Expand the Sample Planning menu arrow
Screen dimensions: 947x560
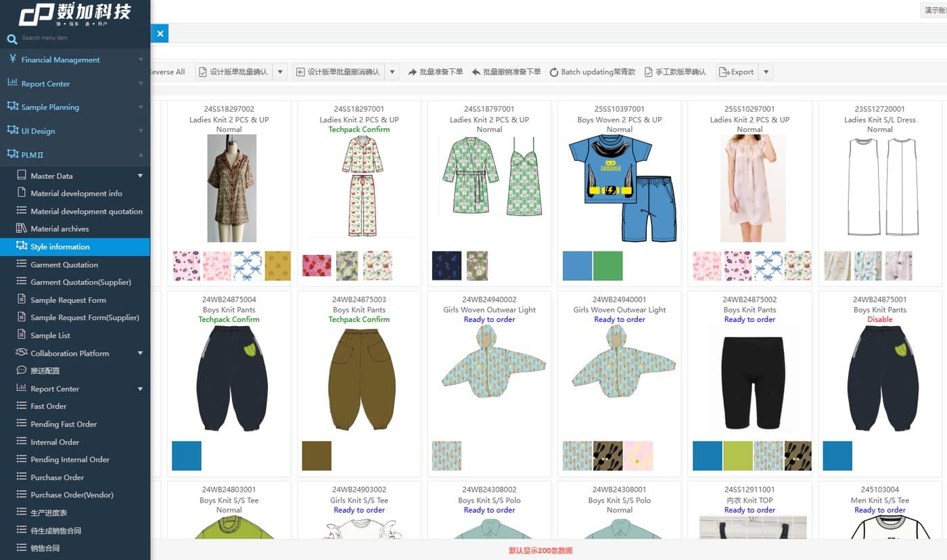pos(141,107)
